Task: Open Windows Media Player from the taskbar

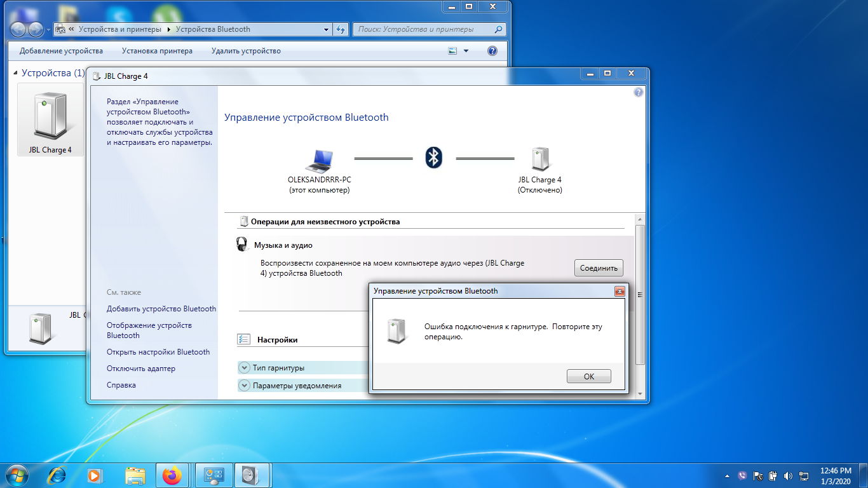Action: tap(95, 475)
